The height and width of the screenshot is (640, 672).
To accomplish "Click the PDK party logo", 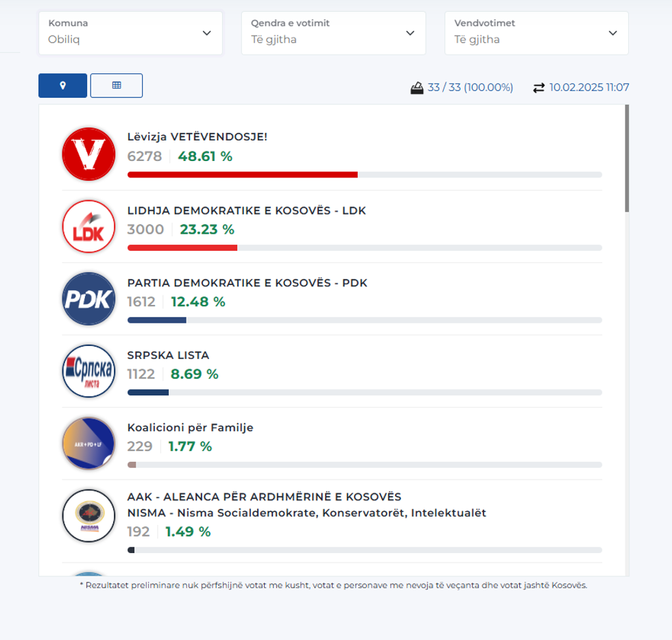I will point(88,299).
